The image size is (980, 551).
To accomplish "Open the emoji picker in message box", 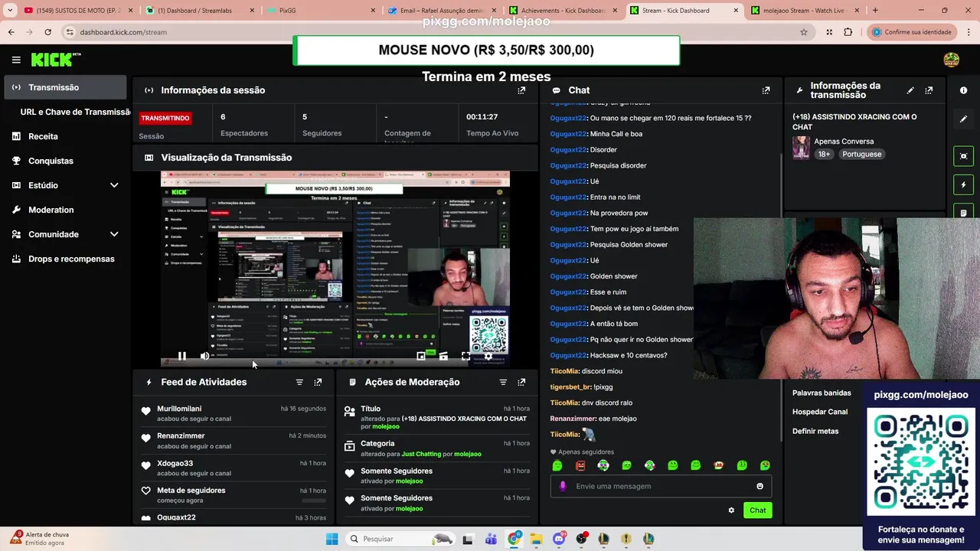I will pos(759,486).
